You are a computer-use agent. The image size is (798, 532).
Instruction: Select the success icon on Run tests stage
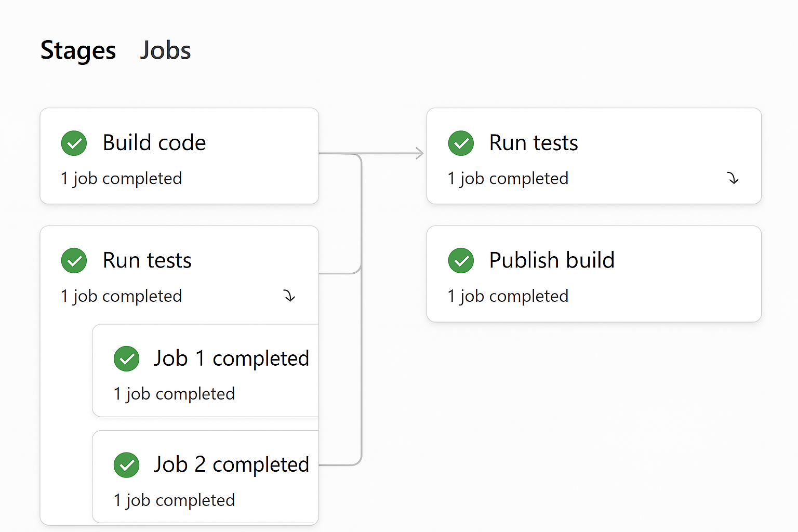461,143
